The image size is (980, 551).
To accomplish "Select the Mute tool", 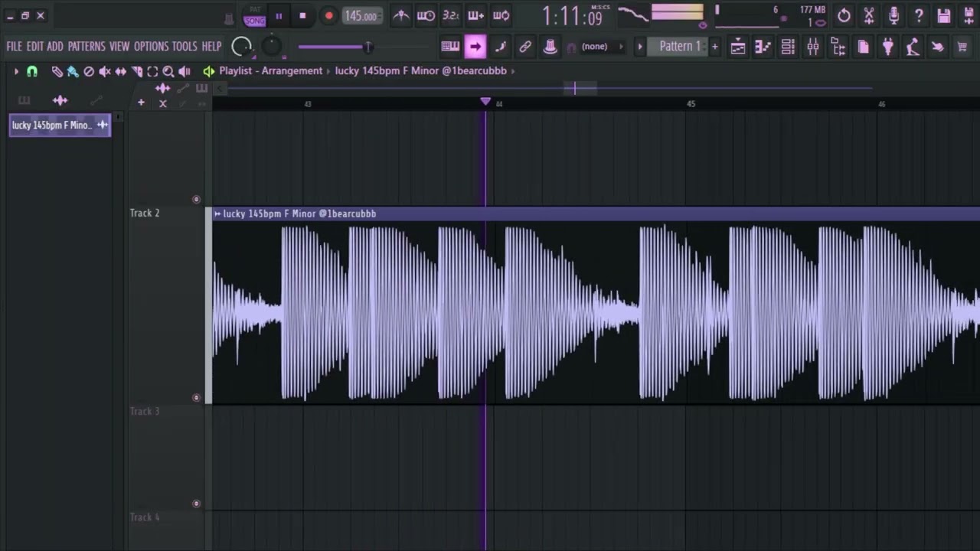I will (105, 71).
